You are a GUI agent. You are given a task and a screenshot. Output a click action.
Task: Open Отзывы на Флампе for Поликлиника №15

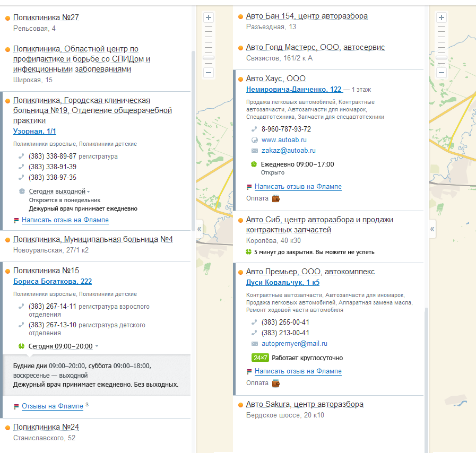52,406
